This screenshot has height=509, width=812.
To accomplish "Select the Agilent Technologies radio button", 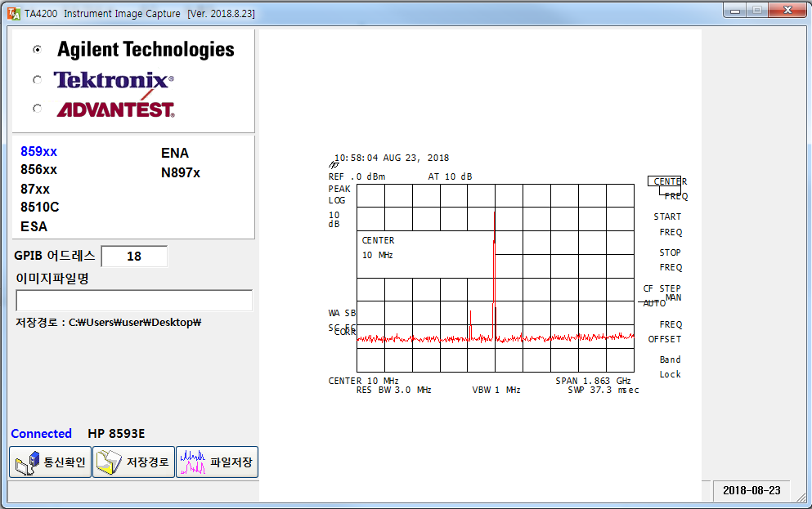I will pyautogui.click(x=37, y=50).
